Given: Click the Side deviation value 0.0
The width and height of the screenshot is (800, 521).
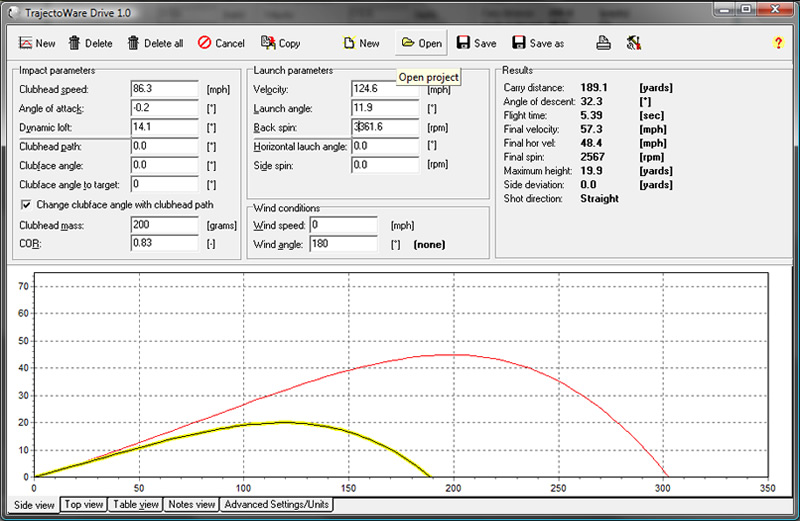Looking at the screenshot, I should point(588,185).
